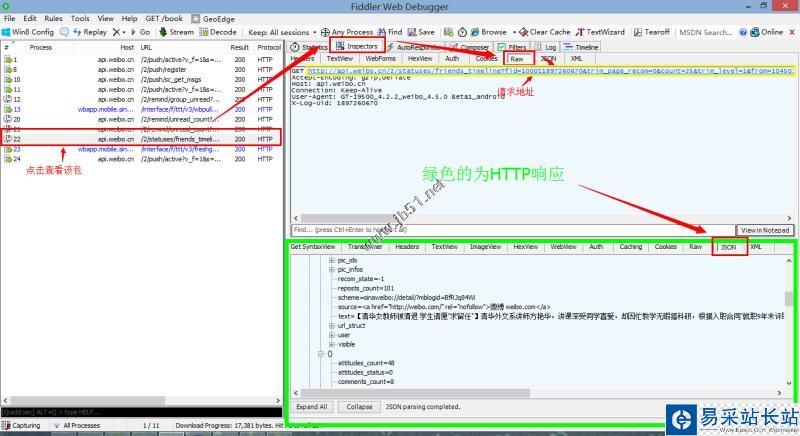Viewport: 800px width, 436px height.
Task: Click the All Processes status bar filter
Action: (x=77, y=425)
